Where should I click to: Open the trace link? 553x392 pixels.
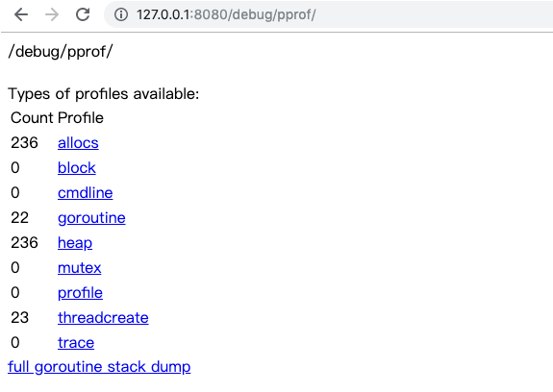pyautogui.click(x=76, y=343)
